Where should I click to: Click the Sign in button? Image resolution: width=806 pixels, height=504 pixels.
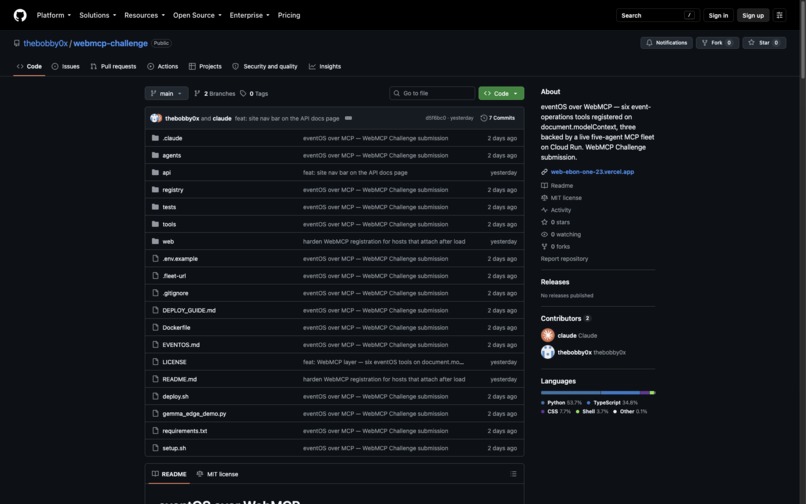(718, 15)
